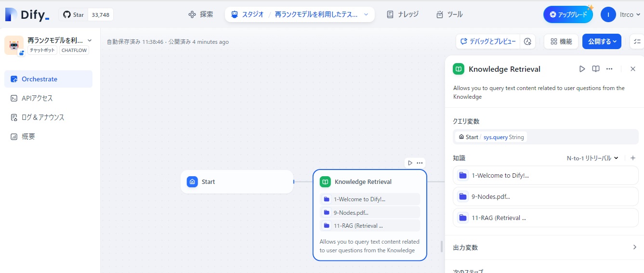The width and height of the screenshot is (644, 273).
Task: Edit the Knowledge Retrieval panel title
Action: 504,69
